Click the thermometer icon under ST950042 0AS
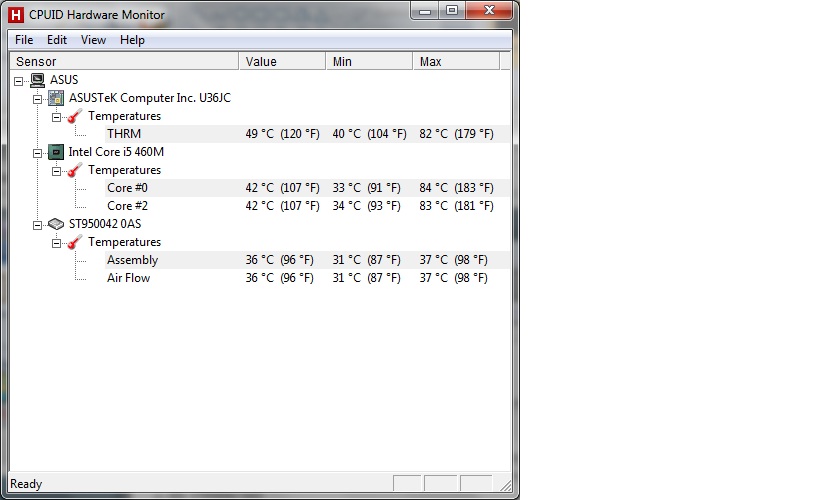 (75, 242)
